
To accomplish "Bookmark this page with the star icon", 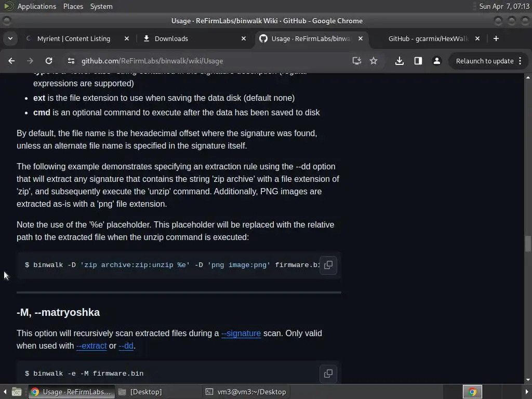I will pyautogui.click(x=374, y=61).
